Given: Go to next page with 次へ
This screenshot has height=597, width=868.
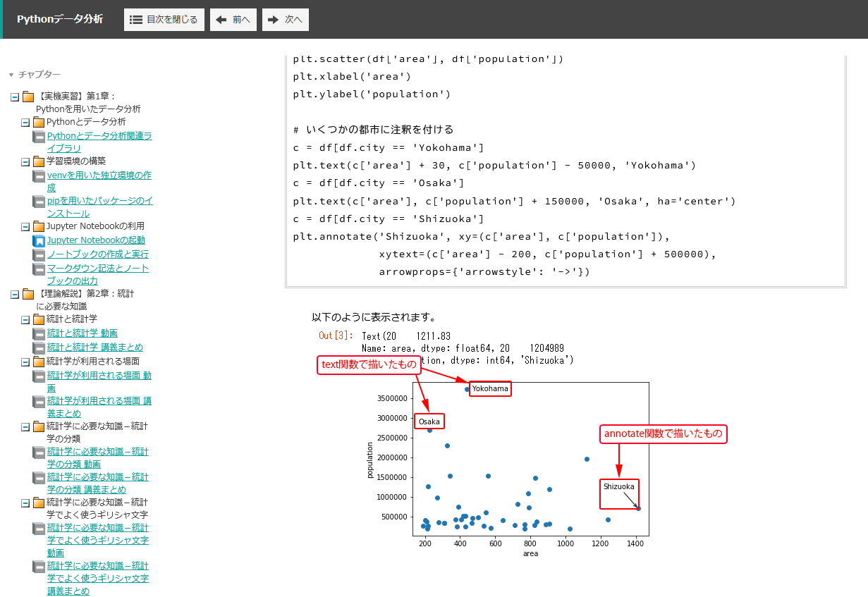Looking at the screenshot, I should 285,20.
